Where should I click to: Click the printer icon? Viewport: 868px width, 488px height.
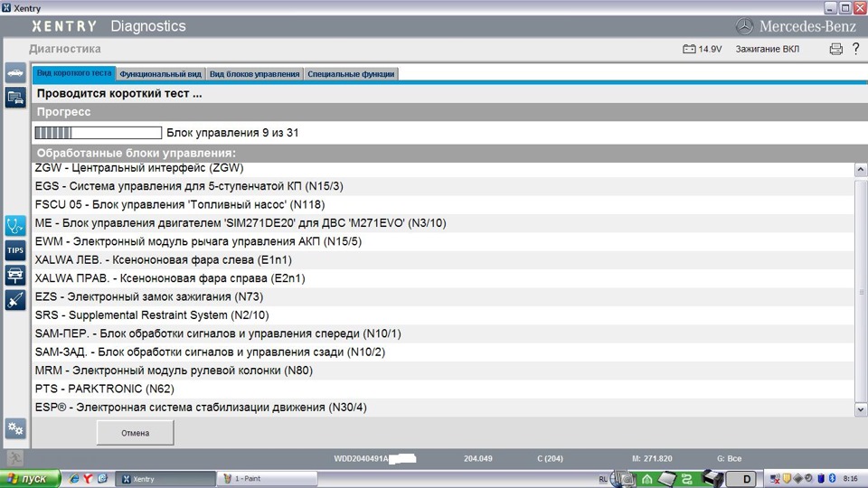tap(835, 49)
